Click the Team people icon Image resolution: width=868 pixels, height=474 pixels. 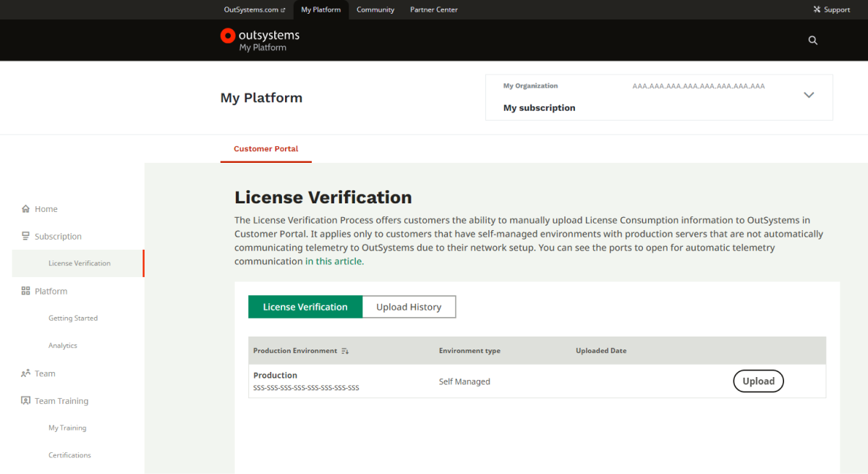(25, 373)
